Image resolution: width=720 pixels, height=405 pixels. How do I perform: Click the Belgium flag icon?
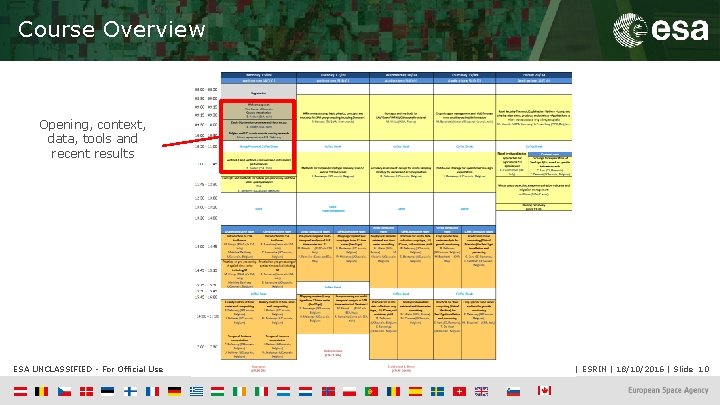pos(42,392)
